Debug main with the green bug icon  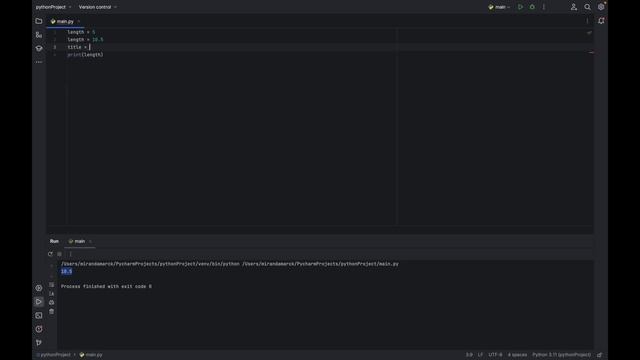pyautogui.click(x=532, y=7)
